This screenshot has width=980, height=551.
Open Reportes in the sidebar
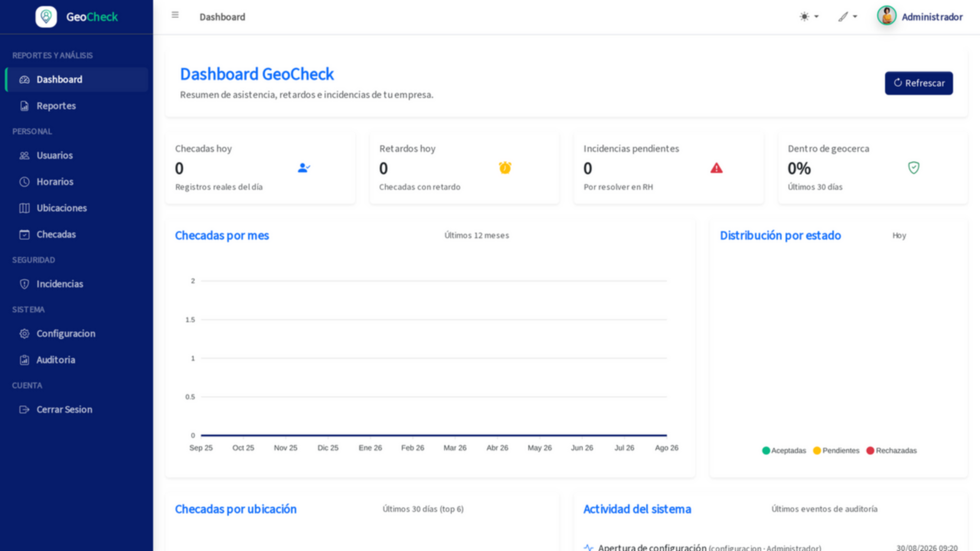(x=77, y=106)
